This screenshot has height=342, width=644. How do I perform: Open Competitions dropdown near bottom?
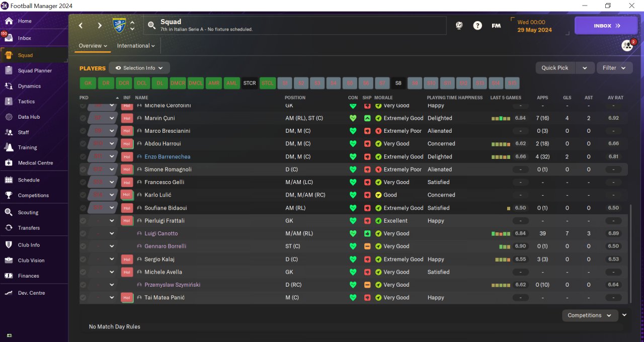590,315
